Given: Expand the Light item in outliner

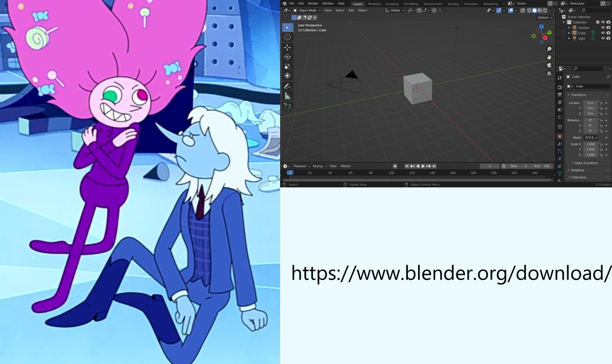Looking at the screenshot, I should 569,38.
